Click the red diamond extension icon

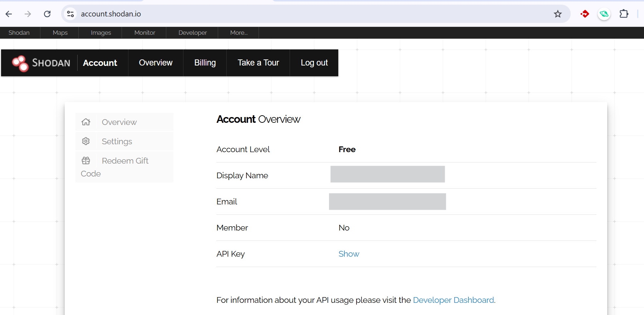(585, 14)
